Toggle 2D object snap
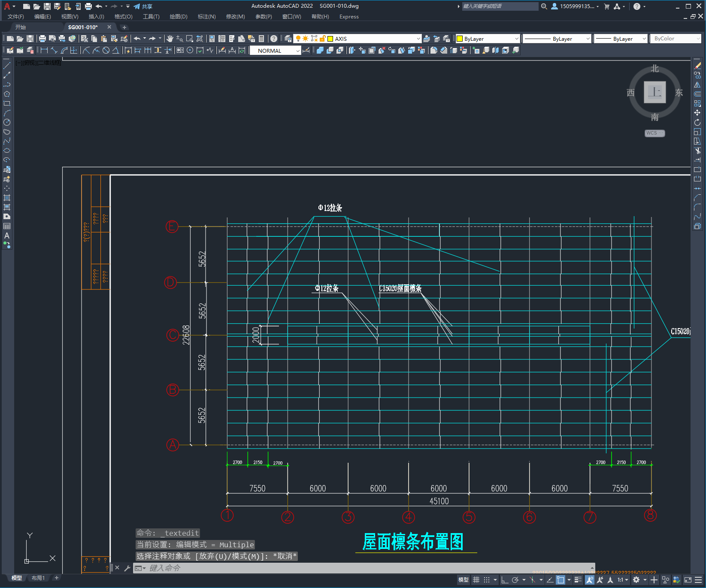Viewport: 706px width, 588px height. (x=561, y=580)
